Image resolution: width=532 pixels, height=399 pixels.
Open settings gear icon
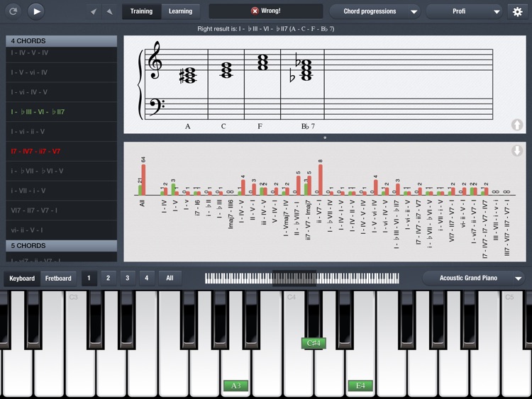click(x=517, y=12)
